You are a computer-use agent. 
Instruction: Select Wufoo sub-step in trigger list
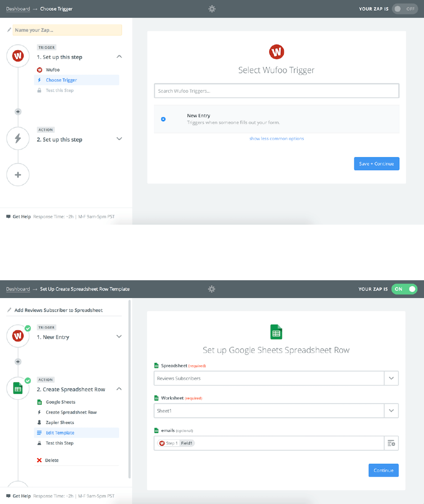[76, 70]
